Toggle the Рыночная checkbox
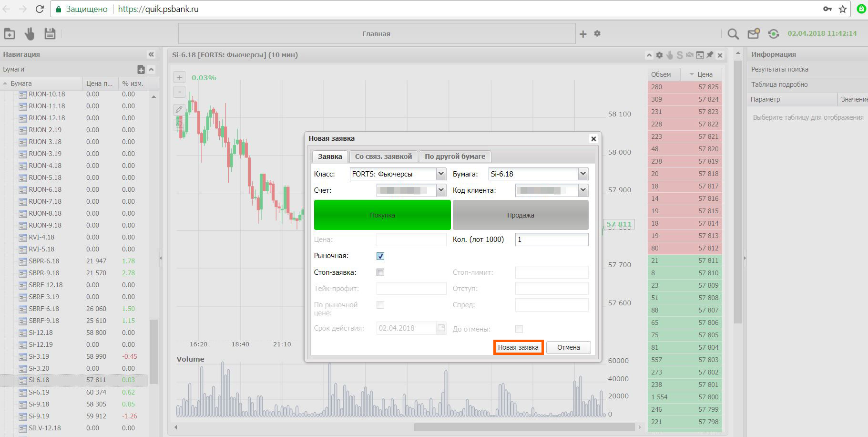 tap(380, 256)
